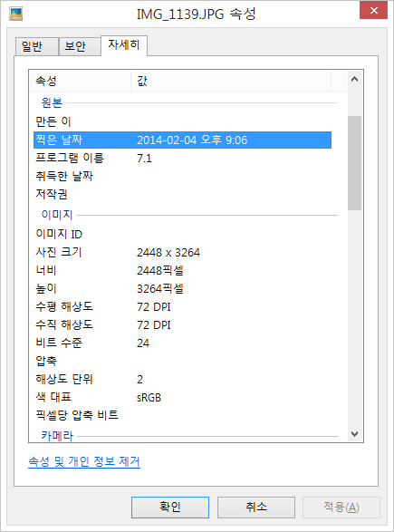Click the image file icon in title bar
The width and height of the screenshot is (394, 532).
pos(16,14)
